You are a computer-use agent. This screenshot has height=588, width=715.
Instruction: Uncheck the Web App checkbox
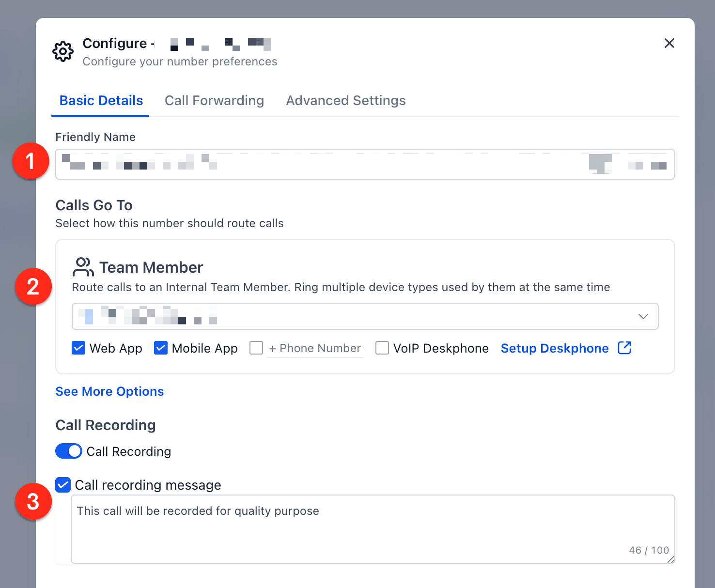(78, 348)
